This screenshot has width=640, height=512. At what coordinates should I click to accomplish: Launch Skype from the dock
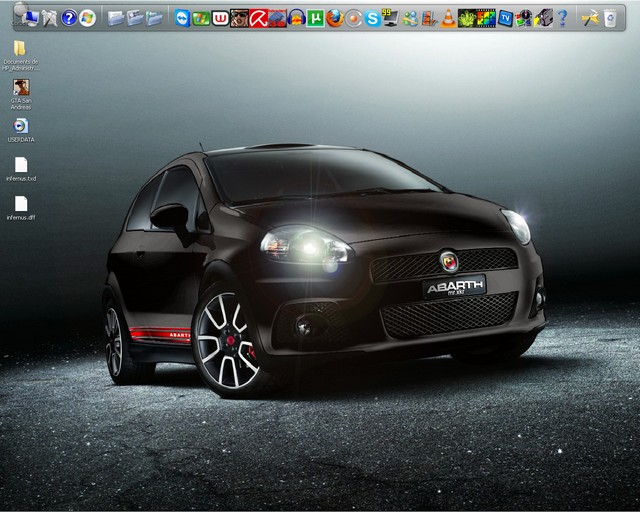(x=373, y=18)
